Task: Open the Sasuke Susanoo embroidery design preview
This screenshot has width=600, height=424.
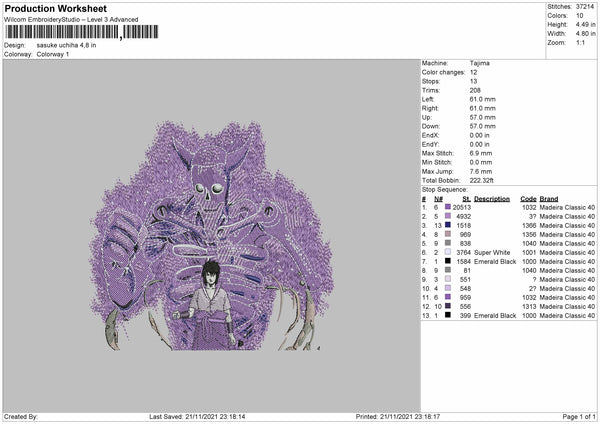Action: pos(212,235)
